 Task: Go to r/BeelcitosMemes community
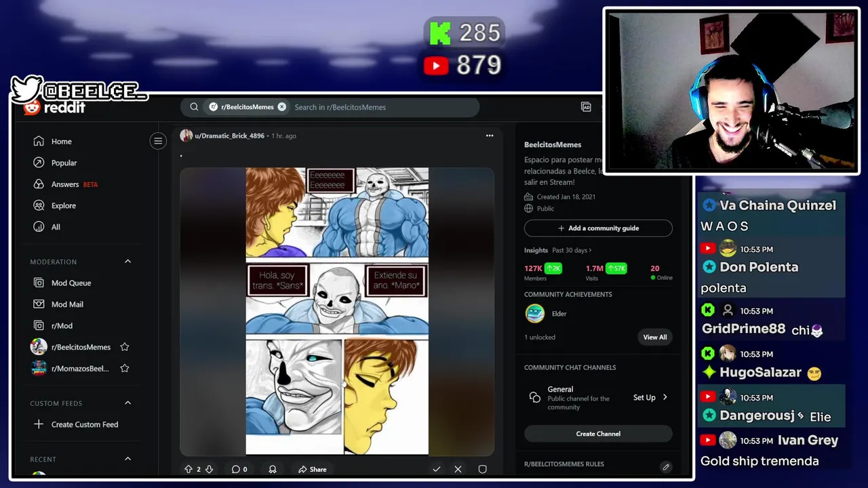click(x=81, y=347)
